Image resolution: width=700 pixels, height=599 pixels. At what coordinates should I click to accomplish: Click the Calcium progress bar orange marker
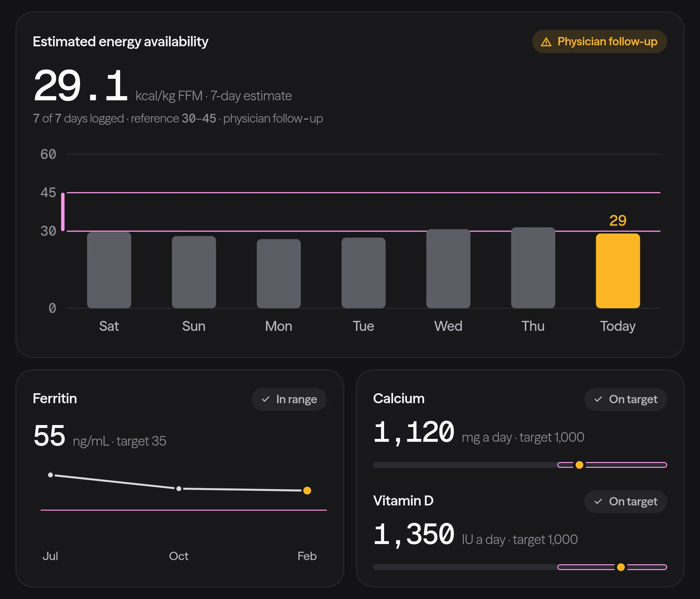[x=579, y=465]
